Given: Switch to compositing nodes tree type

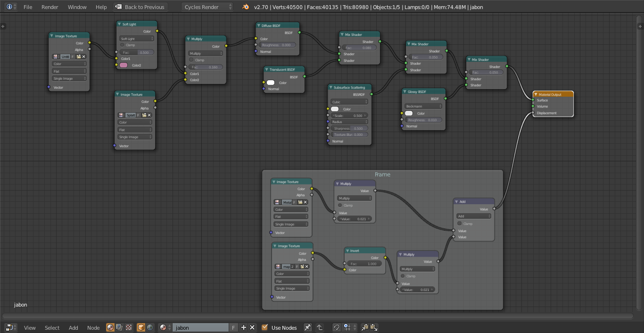Looking at the screenshot, I should pyautogui.click(x=119, y=327).
